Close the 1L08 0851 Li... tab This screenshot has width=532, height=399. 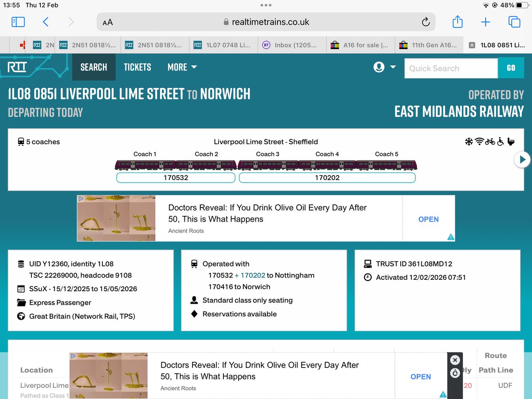click(472, 45)
